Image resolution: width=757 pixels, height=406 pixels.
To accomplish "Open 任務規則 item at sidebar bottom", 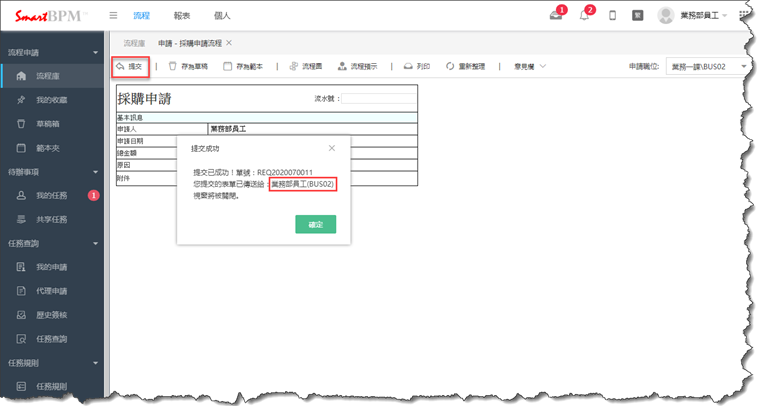I will tap(52, 386).
